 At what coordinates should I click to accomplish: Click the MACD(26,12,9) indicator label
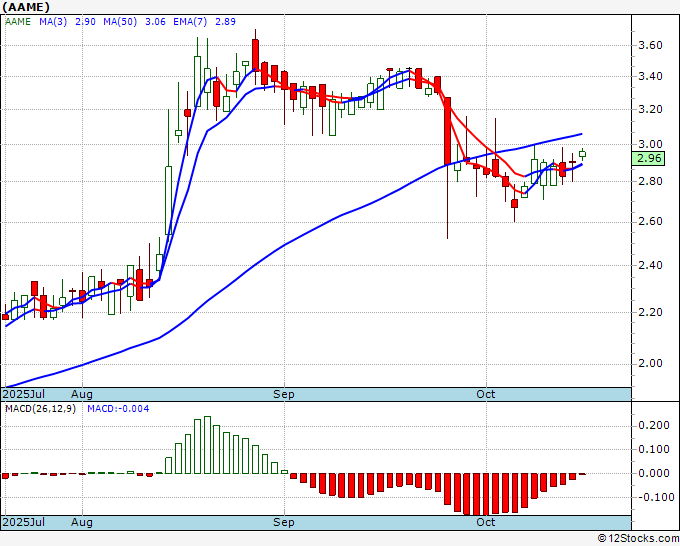(x=40, y=409)
